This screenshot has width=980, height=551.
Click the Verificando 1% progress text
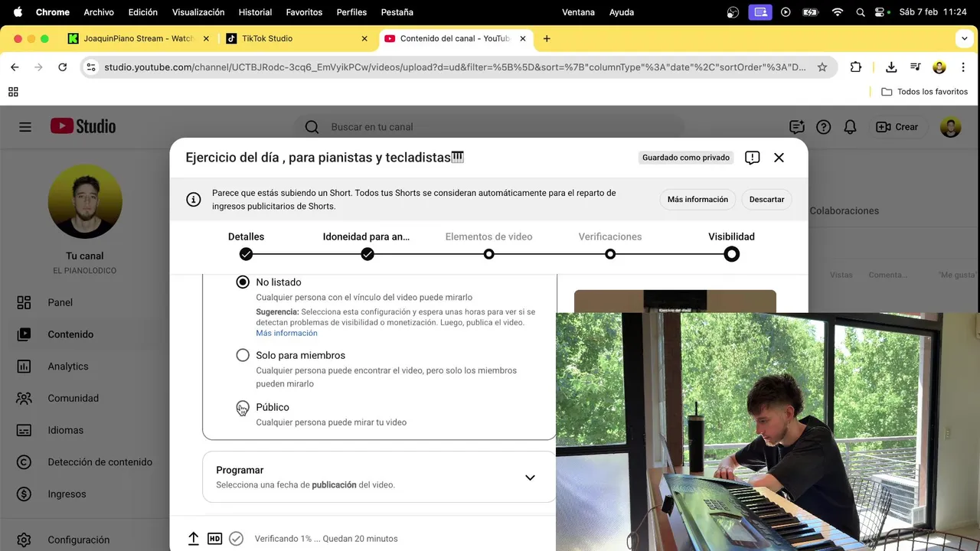point(326,539)
